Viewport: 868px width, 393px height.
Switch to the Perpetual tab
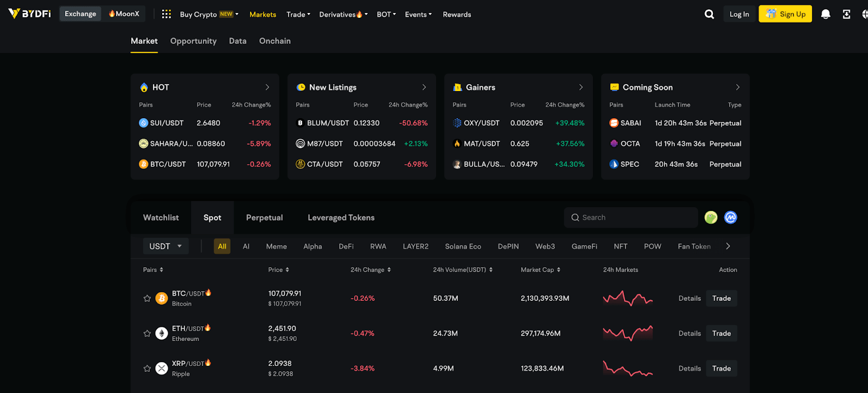264,217
